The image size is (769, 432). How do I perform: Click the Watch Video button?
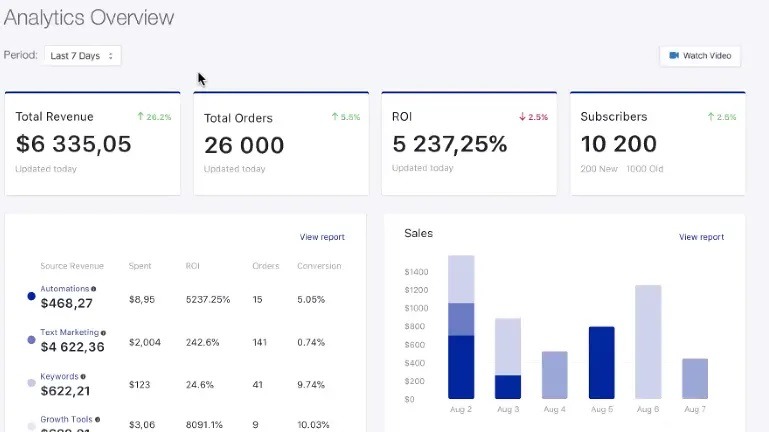(700, 56)
